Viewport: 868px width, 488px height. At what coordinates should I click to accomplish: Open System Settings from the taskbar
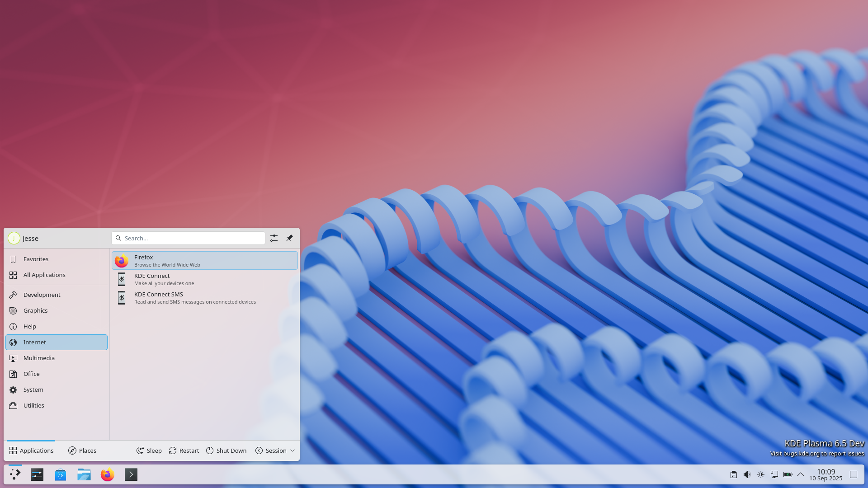(x=37, y=474)
